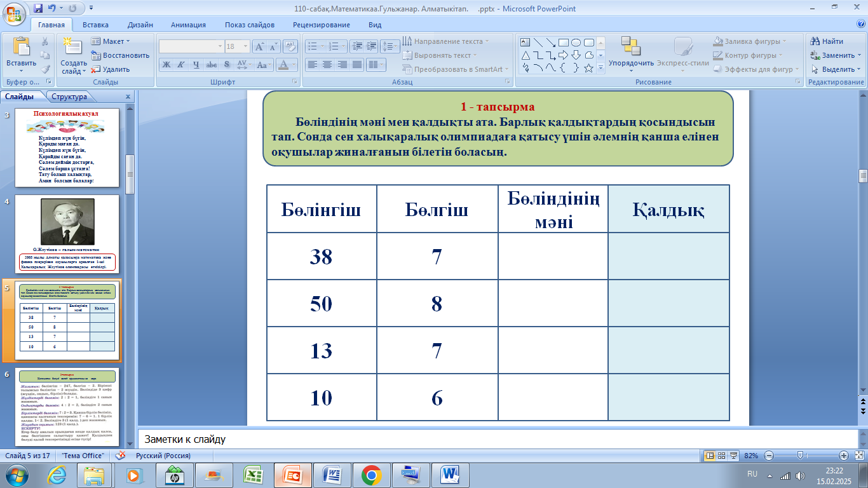The image size is (868, 488).
Task: Click the zoom slider handle
Action: point(801,456)
